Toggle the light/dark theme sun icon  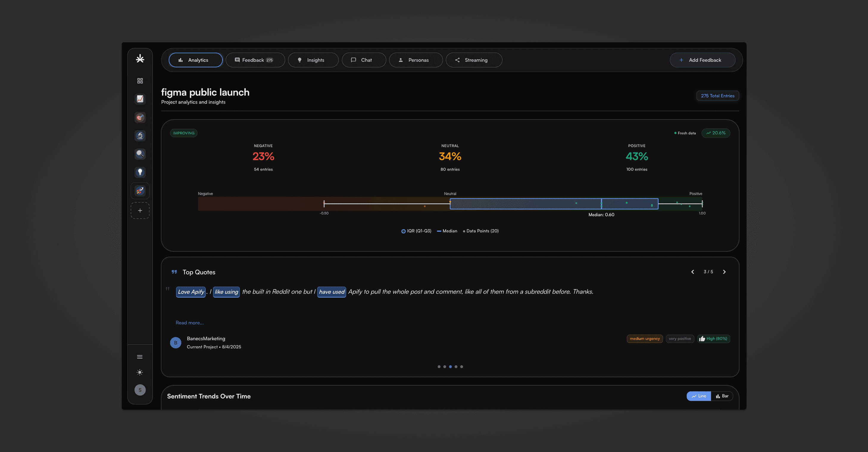(140, 372)
